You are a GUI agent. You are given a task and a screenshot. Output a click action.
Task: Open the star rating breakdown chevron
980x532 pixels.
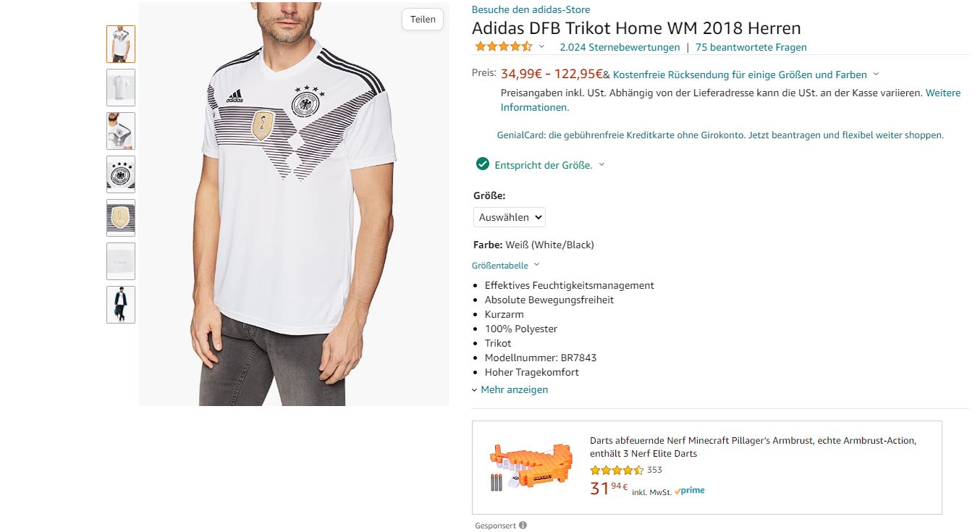542,46
